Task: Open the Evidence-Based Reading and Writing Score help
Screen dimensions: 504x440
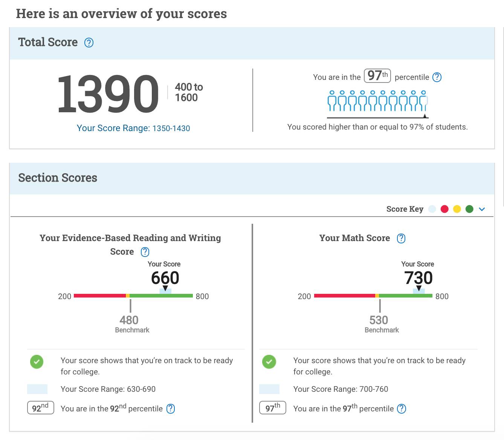Action: [x=145, y=252]
